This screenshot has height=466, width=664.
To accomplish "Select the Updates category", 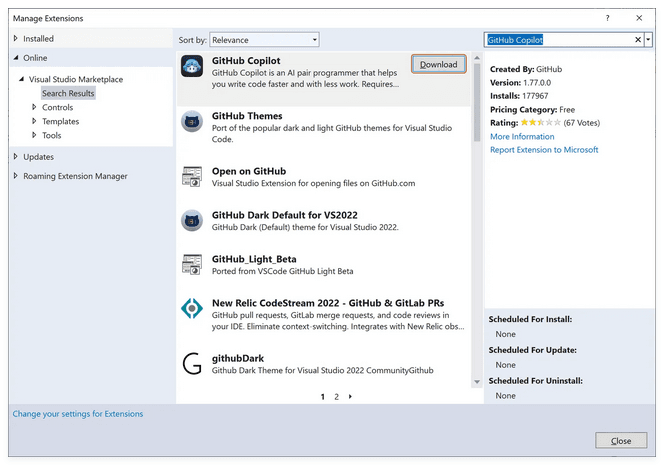I will pyautogui.click(x=39, y=157).
